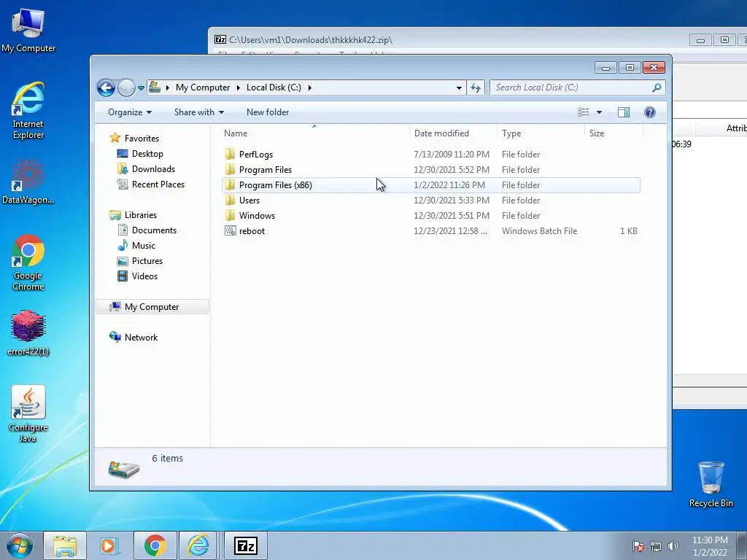Select My Computer in the navigation pane
747x560 pixels.
(x=152, y=307)
